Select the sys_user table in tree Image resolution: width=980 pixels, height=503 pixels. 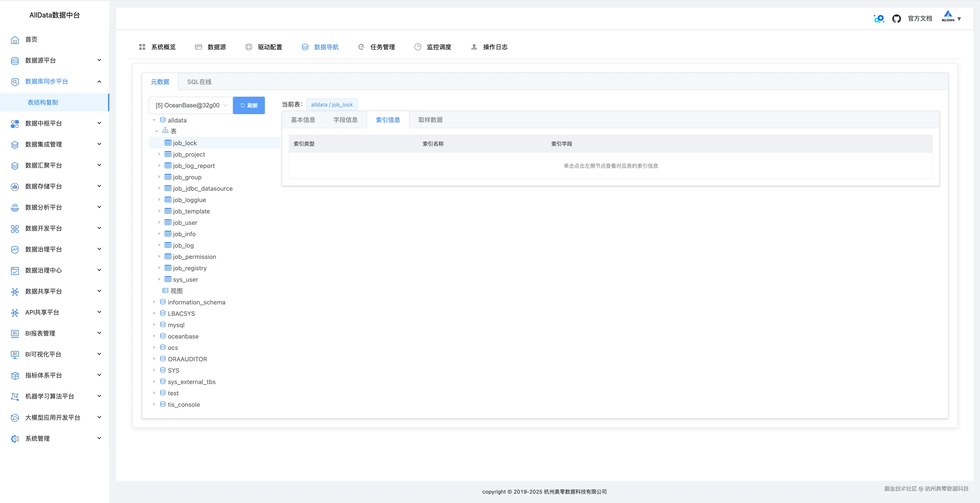point(185,280)
